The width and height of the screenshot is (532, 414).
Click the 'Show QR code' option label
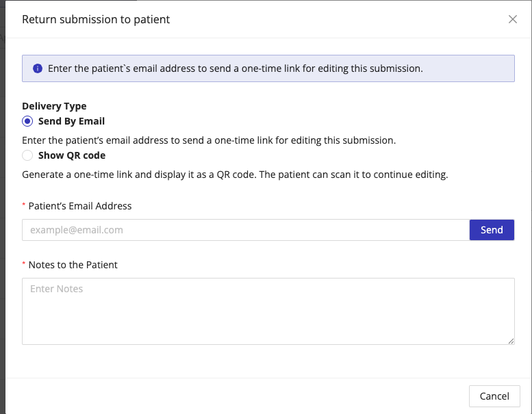click(x=72, y=155)
